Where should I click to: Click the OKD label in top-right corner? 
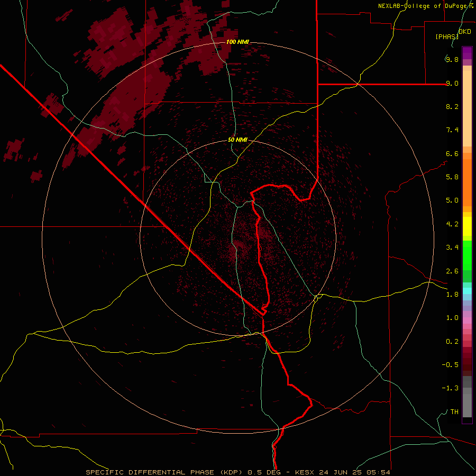point(465,32)
